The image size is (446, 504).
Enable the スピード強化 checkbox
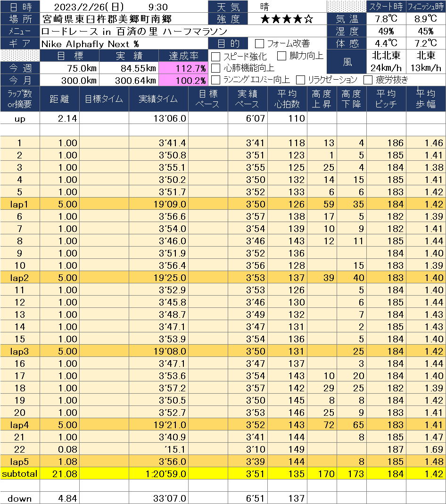[x=215, y=56]
